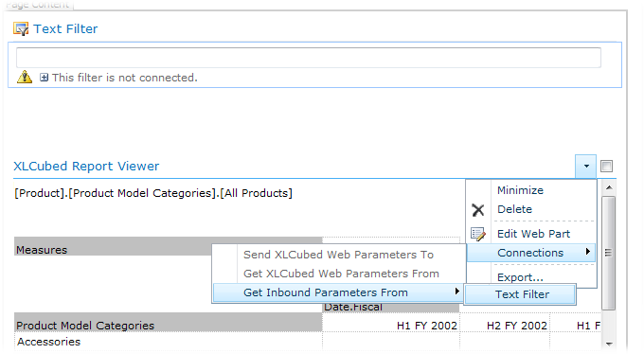Open the XLCubed Report Viewer title link
644x354 pixels.
pos(86,166)
